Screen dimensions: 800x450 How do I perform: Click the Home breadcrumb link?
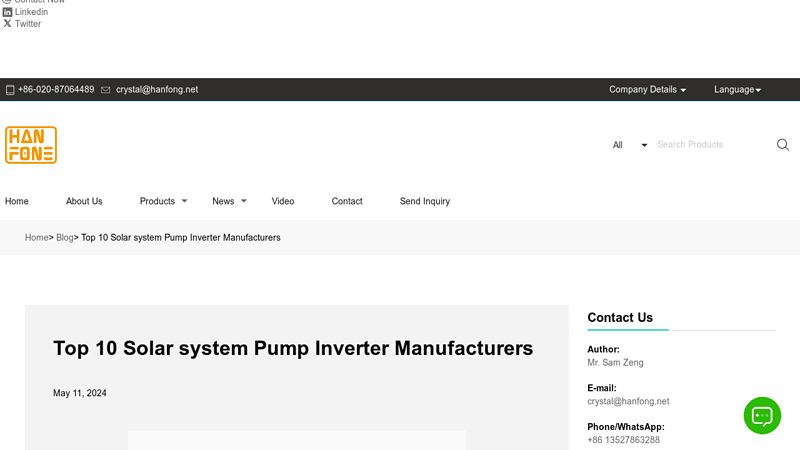36,237
